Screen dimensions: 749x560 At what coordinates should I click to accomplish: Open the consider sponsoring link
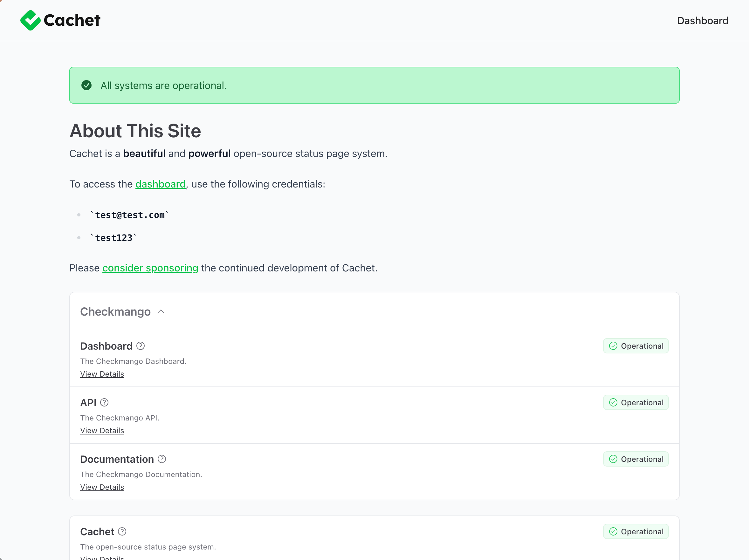[x=150, y=268]
